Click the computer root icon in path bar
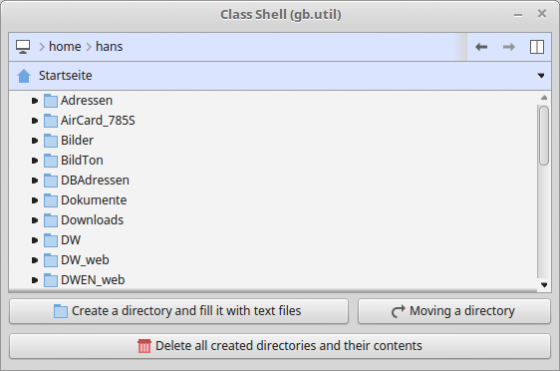560x371 pixels. [x=23, y=47]
